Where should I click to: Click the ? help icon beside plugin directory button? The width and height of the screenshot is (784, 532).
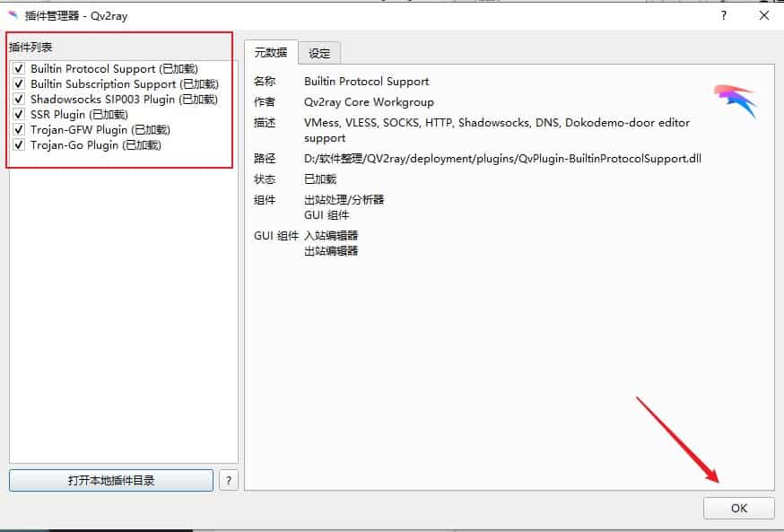click(x=228, y=480)
